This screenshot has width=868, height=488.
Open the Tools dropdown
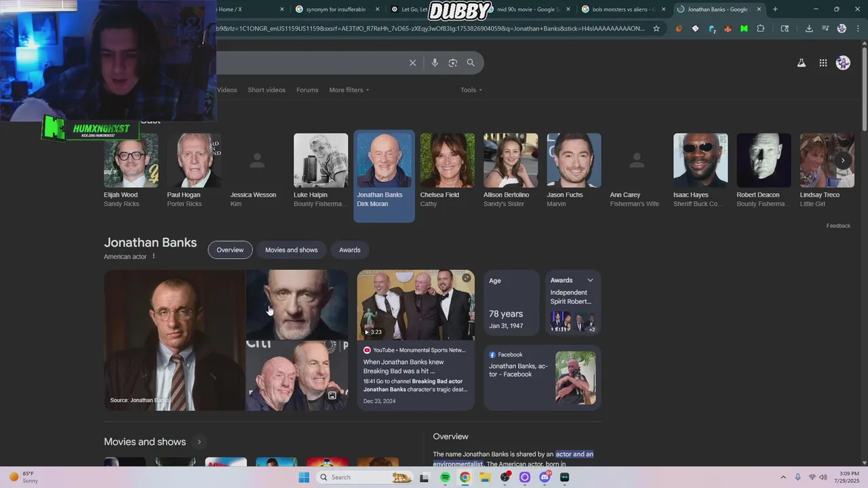tap(471, 90)
